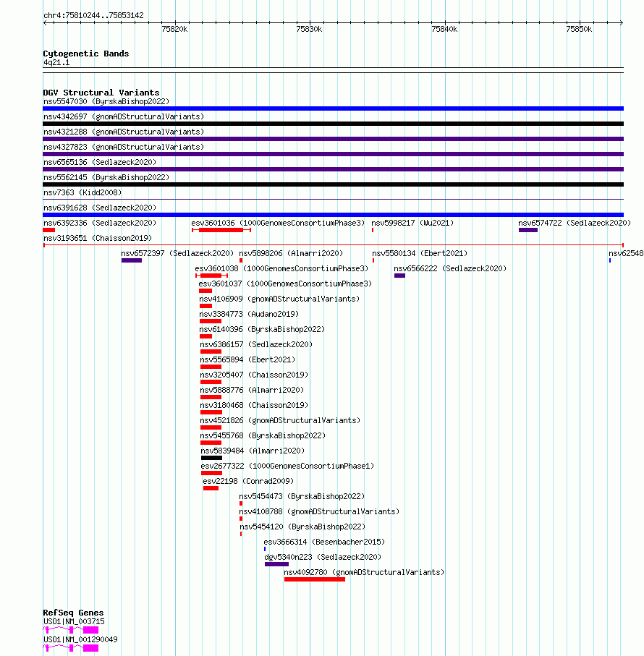Screen dimensions: 644x656
Task: Click the nsv4092780 red variant bar
Action: (x=315, y=579)
